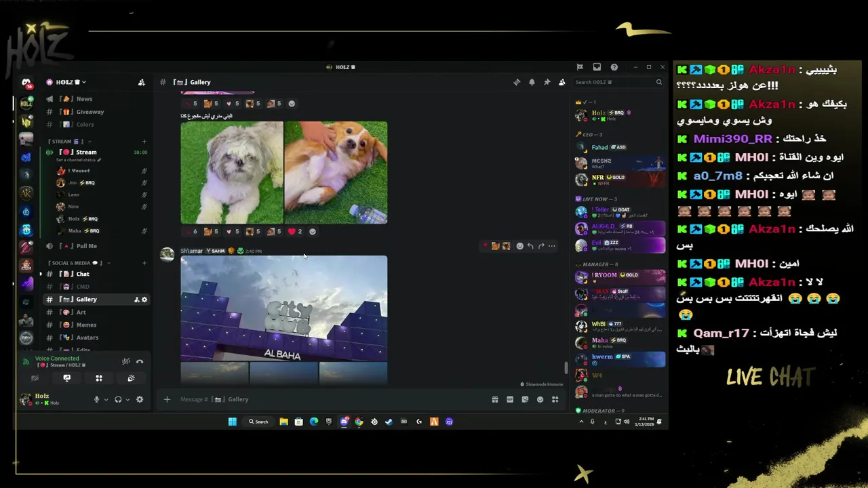Add reaction icon on Sh\amar message toolbar
Image resolution: width=868 pixels, height=488 pixels.
[519, 246]
